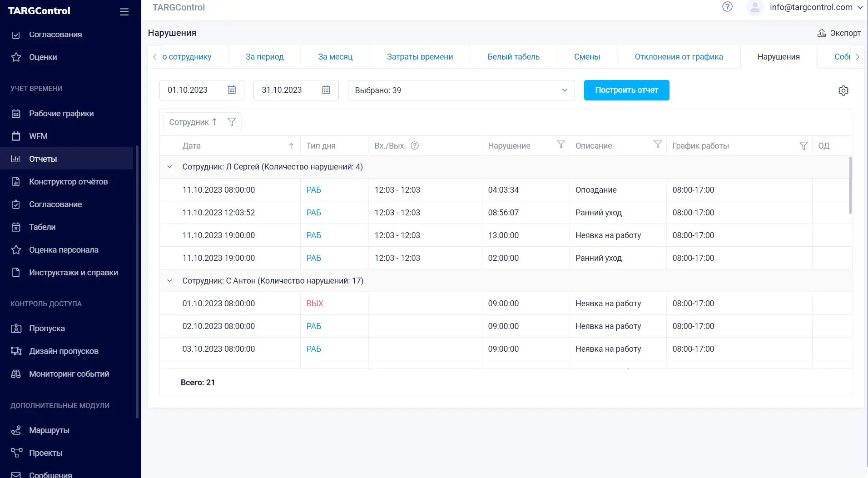Click the Мониторинг событий icon
Viewport: 868px width, 478px height.
click(x=16, y=374)
